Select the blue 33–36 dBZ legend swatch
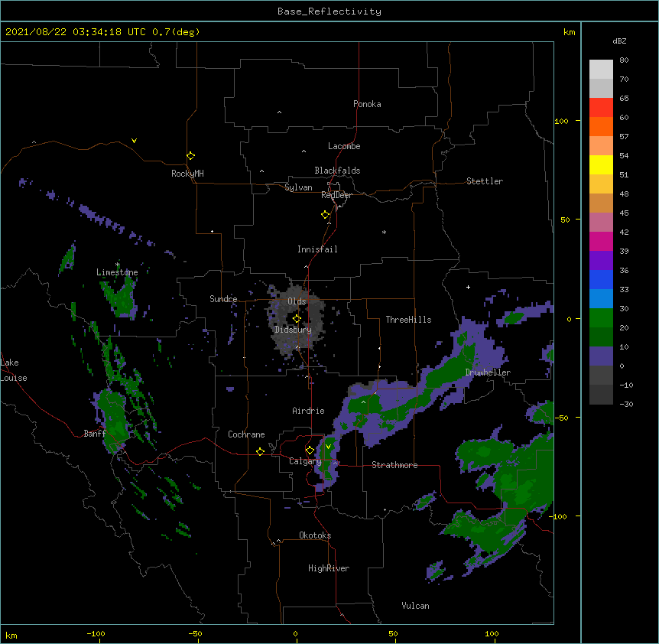This screenshot has height=644, width=659. 601,280
